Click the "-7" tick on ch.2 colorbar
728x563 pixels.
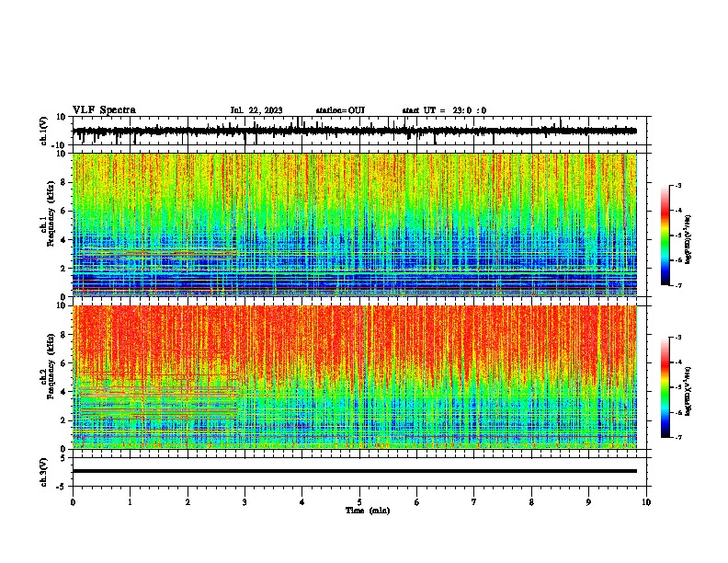pyautogui.click(x=678, y=437)
